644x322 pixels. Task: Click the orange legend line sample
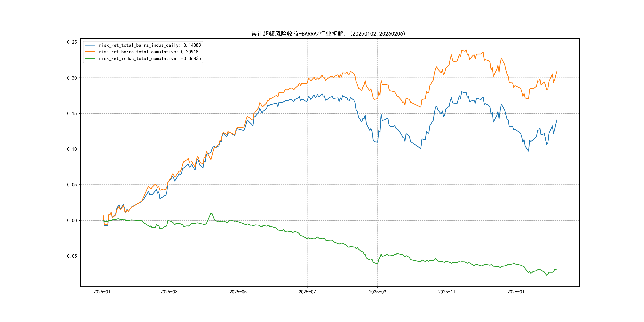(x=90, y=52)
